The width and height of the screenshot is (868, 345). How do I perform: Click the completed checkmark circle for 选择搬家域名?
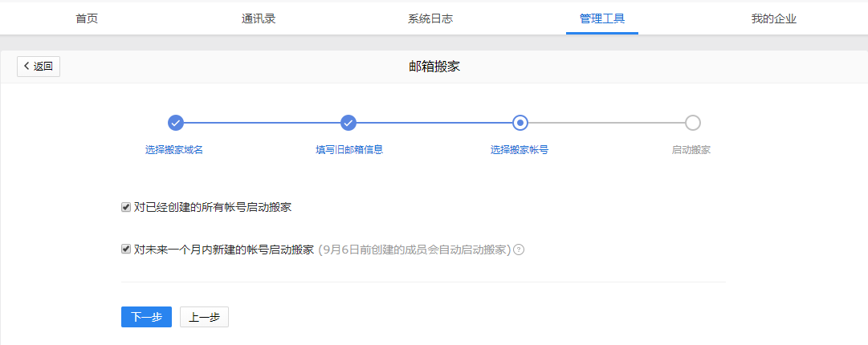click(176, 123)
